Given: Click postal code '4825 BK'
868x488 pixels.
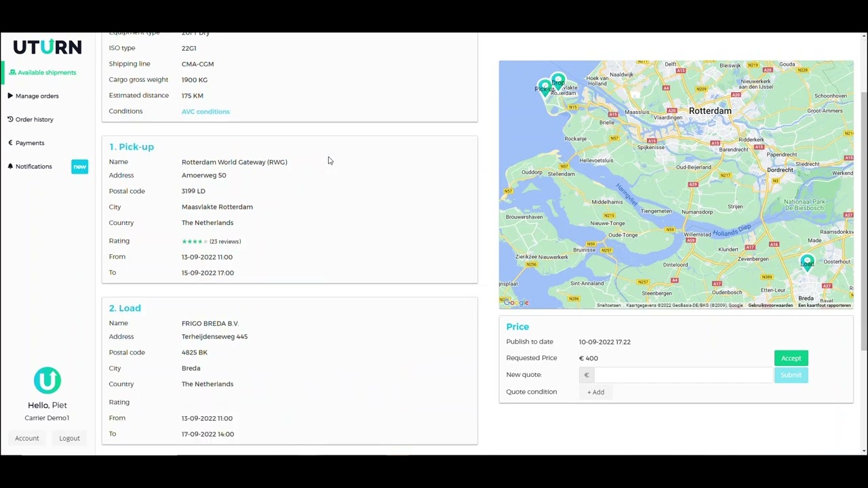Looking at the screenshot, I should 195,352.
